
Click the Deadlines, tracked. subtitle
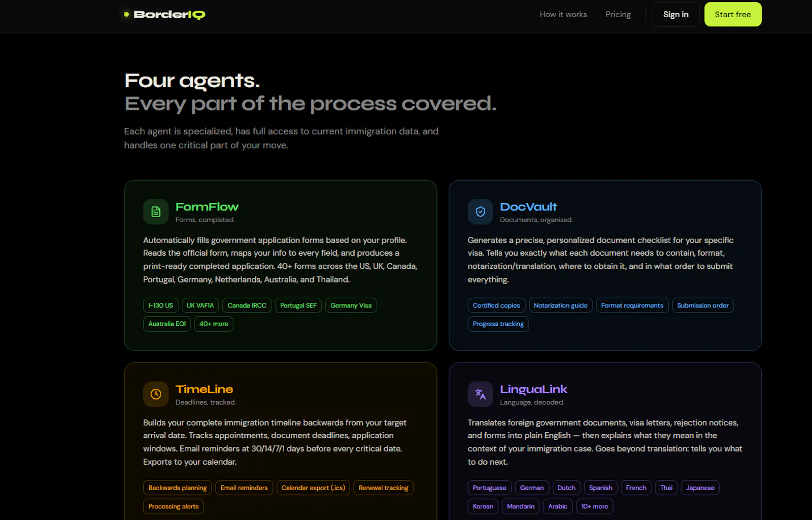coord(206,402)
